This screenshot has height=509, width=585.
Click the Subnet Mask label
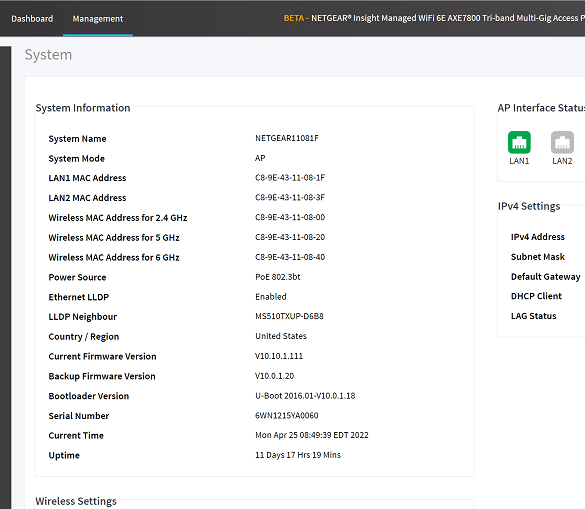tap(538, 257)
